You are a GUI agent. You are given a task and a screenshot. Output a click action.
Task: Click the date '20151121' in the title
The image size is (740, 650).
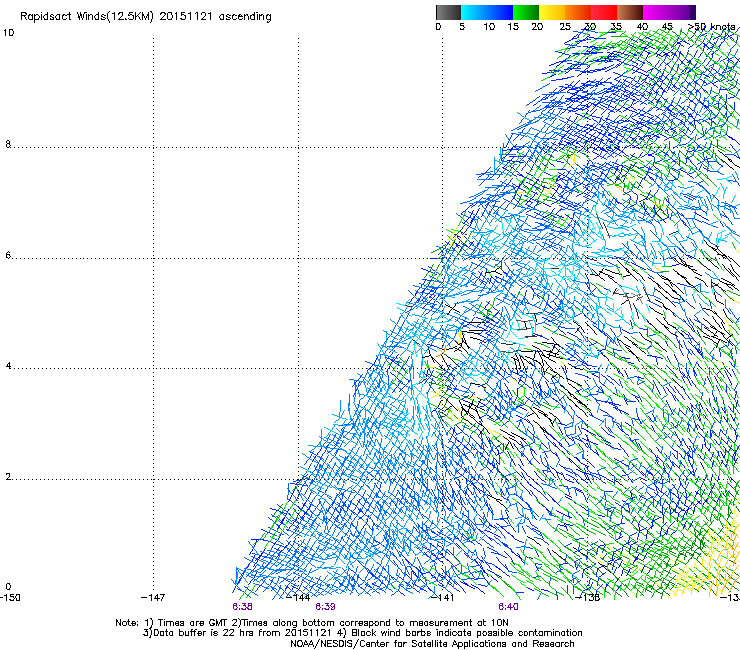coord(186,16)
